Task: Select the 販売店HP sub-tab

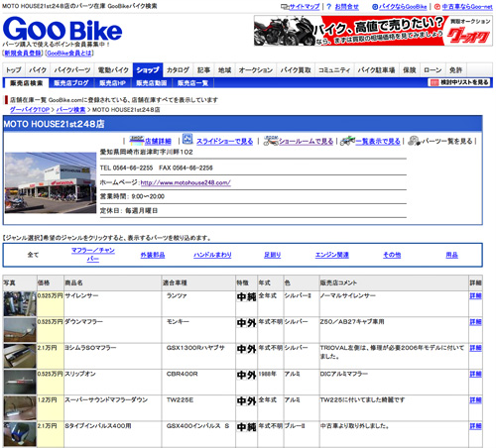Action: click(113, 83)
